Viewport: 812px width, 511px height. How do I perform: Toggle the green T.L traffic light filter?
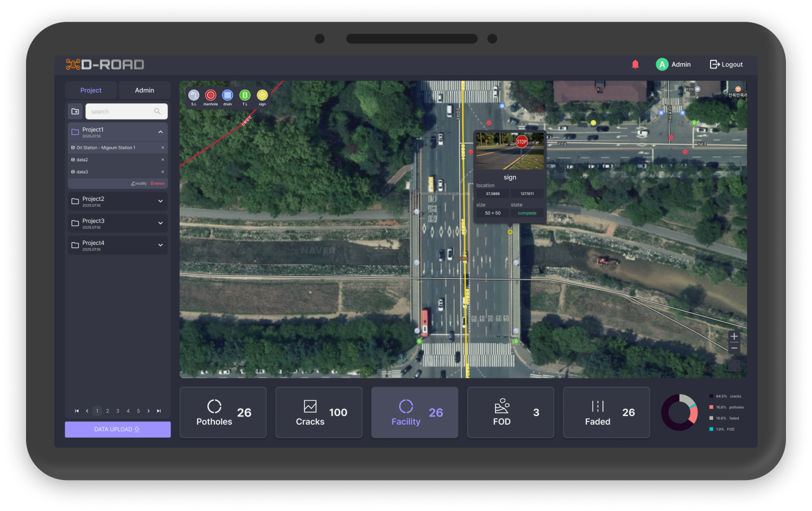245,96
